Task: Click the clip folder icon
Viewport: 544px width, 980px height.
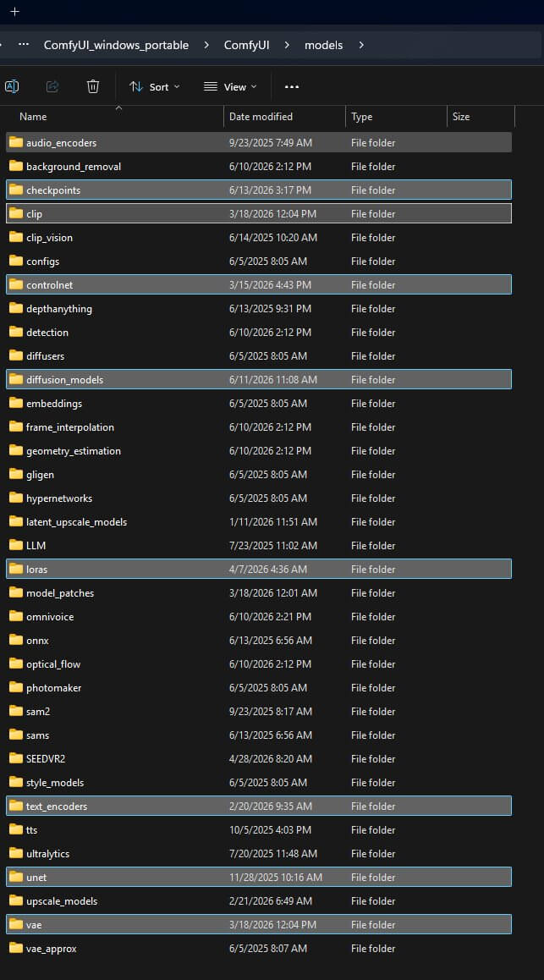Action: click(16, 214)
